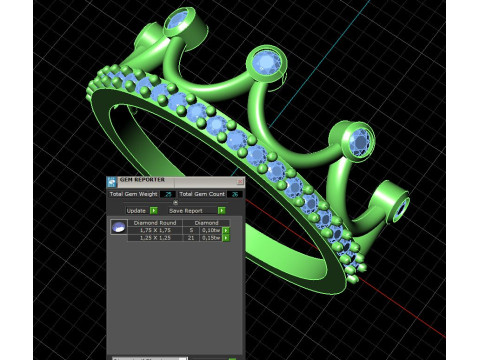Select the round diamond gem thumbnail

[119, 227]
